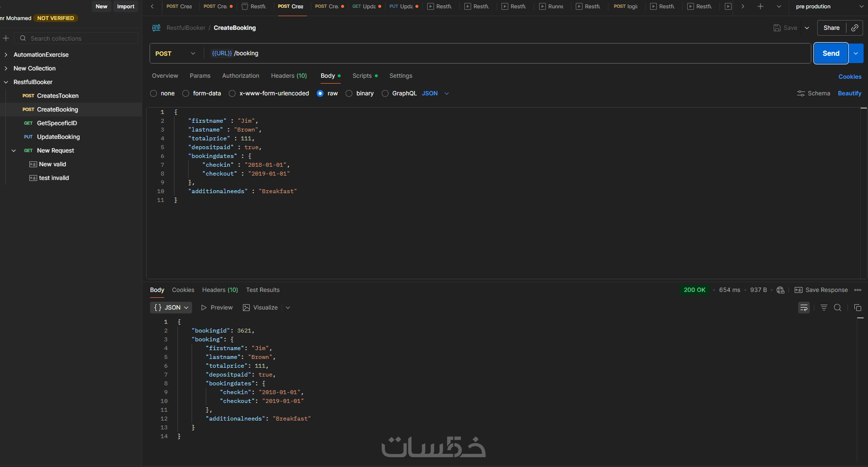Open the request Headers (10) tab
Screen dimensions: 868x467
[x=289, y=76]
